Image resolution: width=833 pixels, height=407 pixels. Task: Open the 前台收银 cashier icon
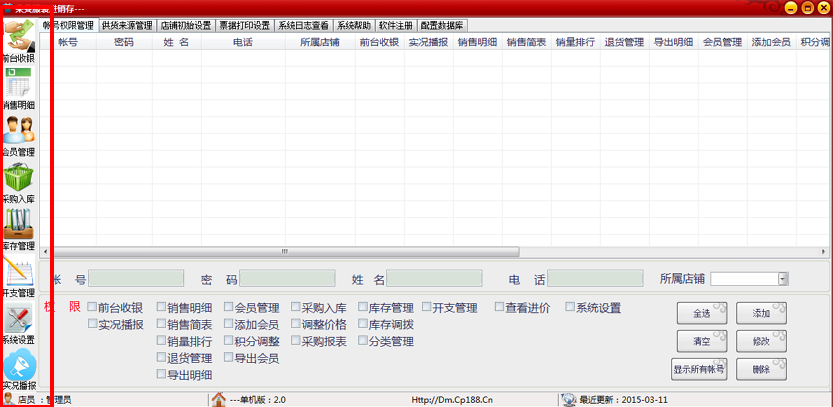[20, 35]
